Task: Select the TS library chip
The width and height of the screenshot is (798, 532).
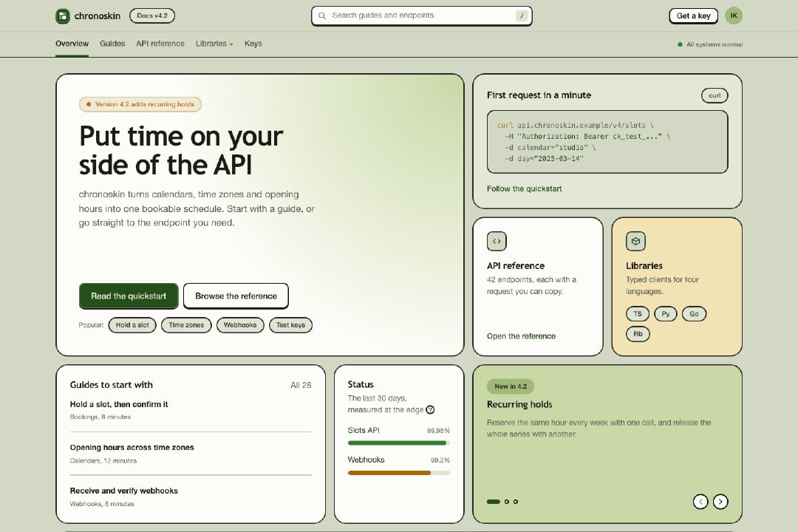Action: point(638,313)
